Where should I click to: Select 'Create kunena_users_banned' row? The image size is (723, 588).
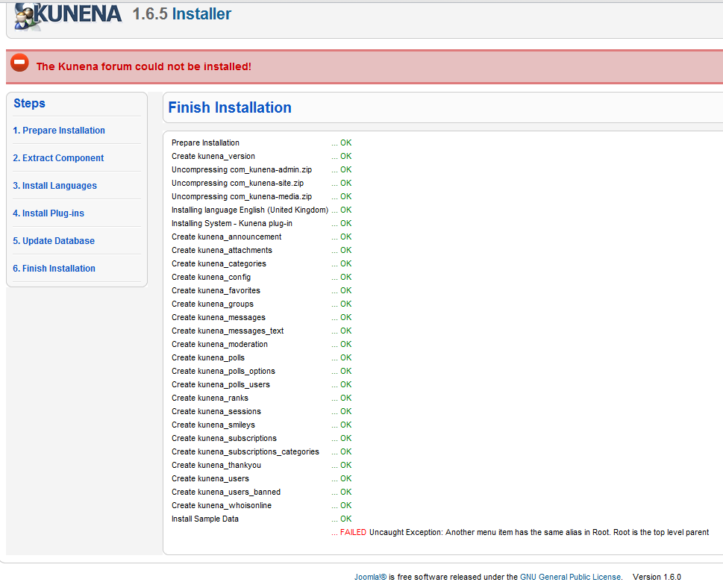[261, 492]
